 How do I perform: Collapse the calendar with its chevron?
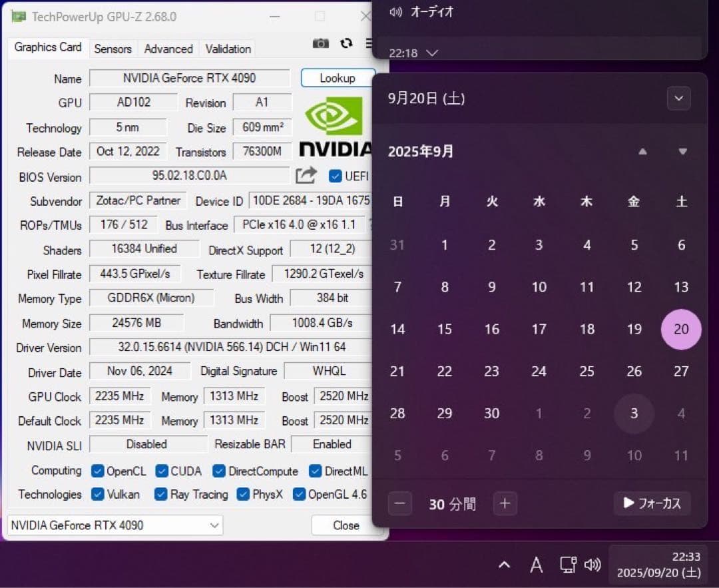pyautogui.click(x=678, y=98)
